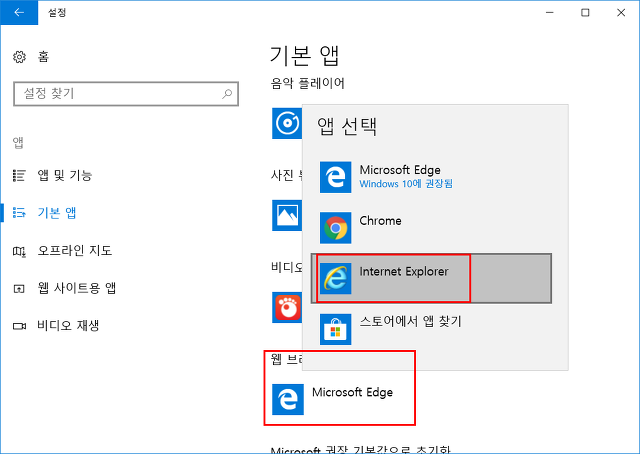Choose Microsoft Edge in the 앱 선택 list

coord(431,177)
